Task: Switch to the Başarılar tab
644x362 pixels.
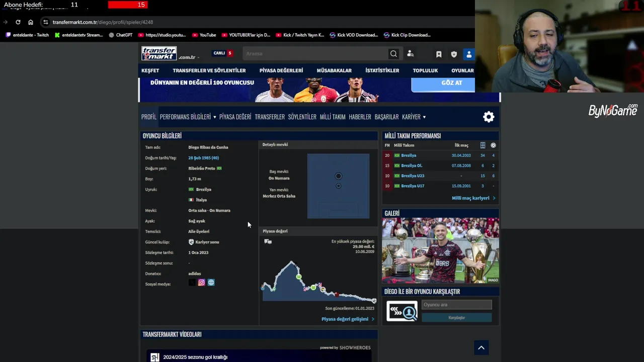Action: point(386,117)
